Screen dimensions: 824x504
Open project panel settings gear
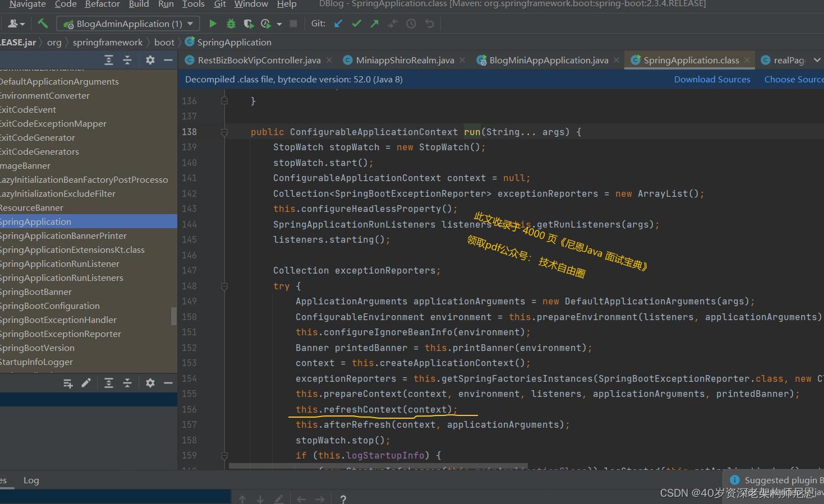(150, 60)
